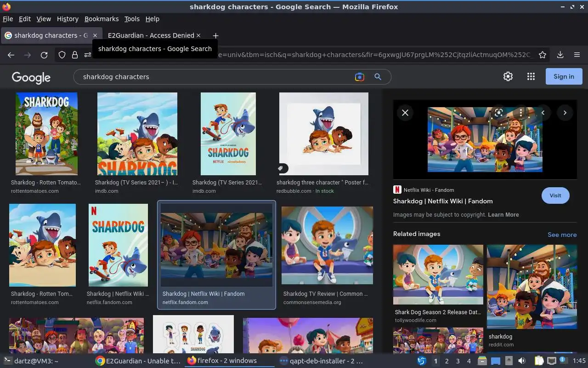Open the network connection tray icon
This screenshot has width=588, height=368.
pos(552,361)
